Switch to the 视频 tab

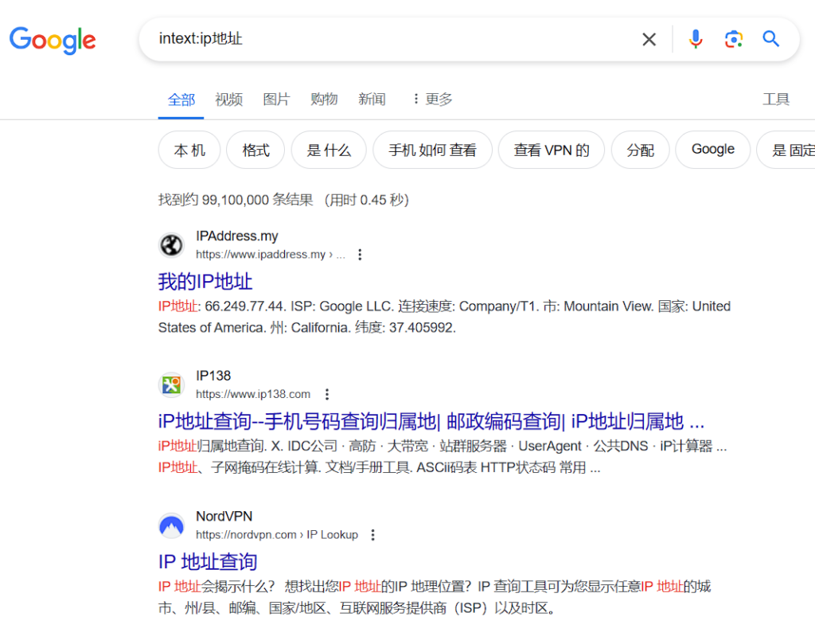228,100
